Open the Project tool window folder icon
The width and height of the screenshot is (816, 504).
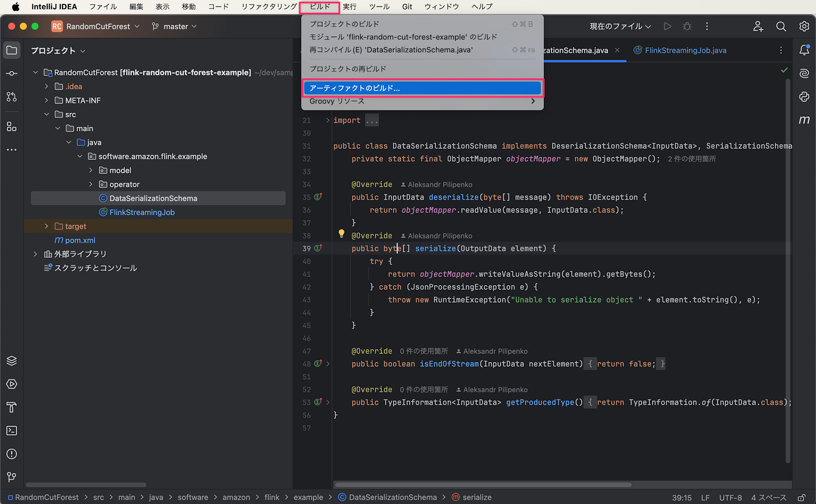pyautogui.click(x=12, y=50)
